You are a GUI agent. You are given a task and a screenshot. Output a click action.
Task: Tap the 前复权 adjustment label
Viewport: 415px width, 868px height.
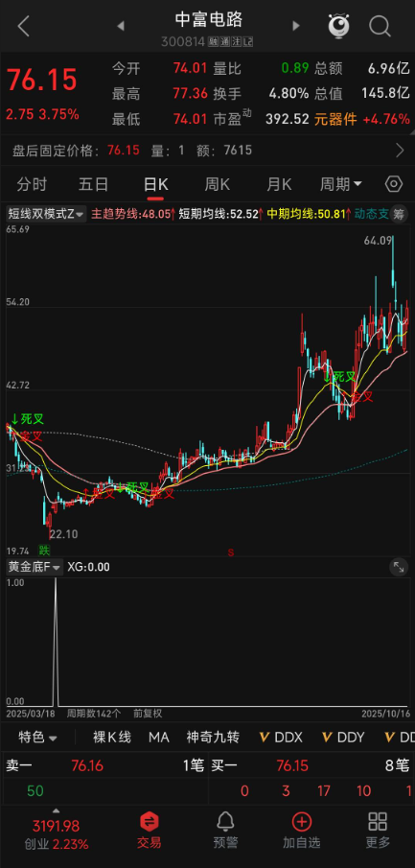[148, 714]
